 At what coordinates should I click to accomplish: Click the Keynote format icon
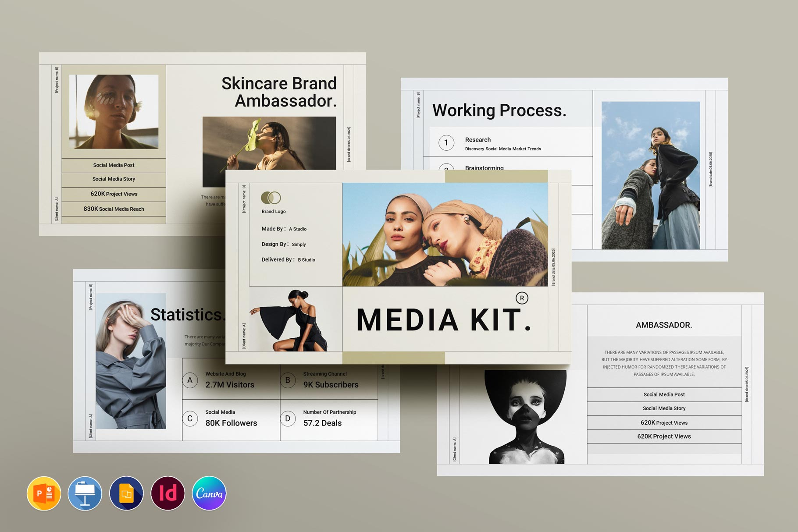tap(85, 493)
